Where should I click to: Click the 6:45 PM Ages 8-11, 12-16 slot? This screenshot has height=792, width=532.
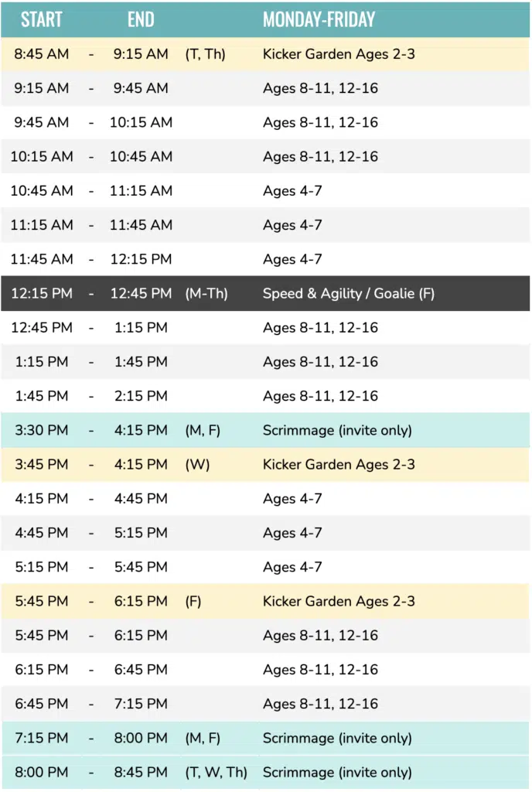265,704
